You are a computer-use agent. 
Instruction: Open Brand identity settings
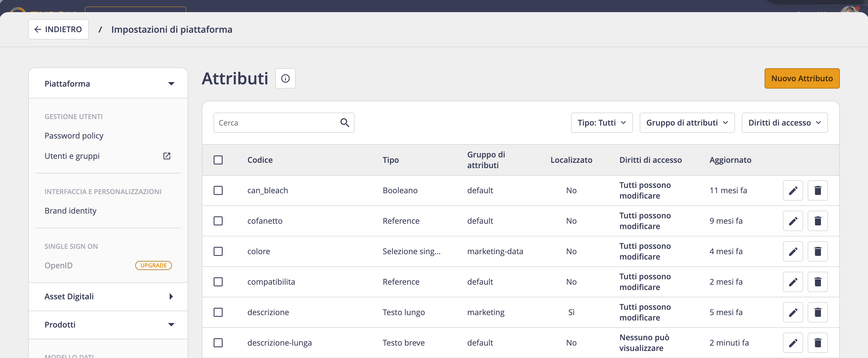click(x=70, y=210)
